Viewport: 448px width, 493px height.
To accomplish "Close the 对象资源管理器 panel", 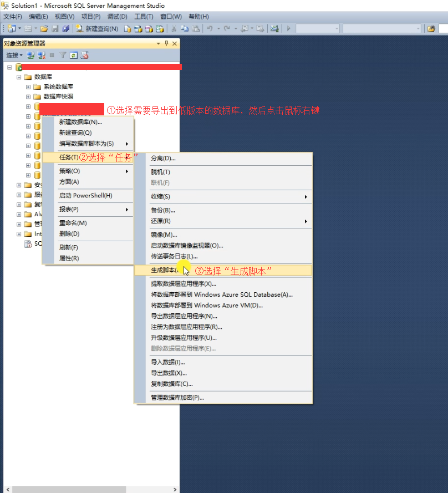I will click(x=175, y=43).
